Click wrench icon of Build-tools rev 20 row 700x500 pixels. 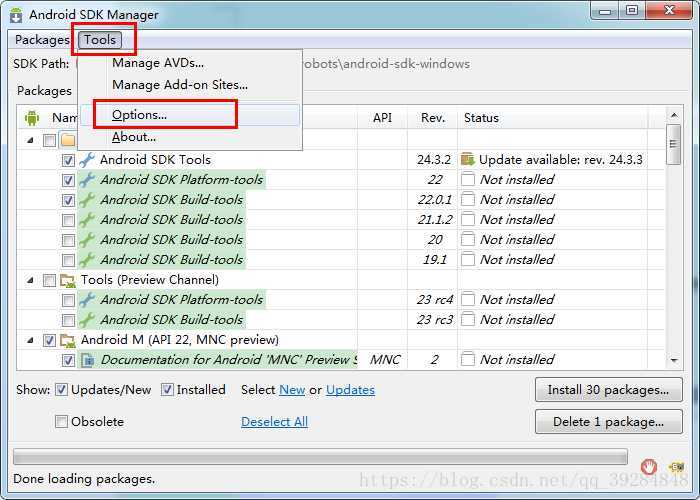tap(87, 240)
